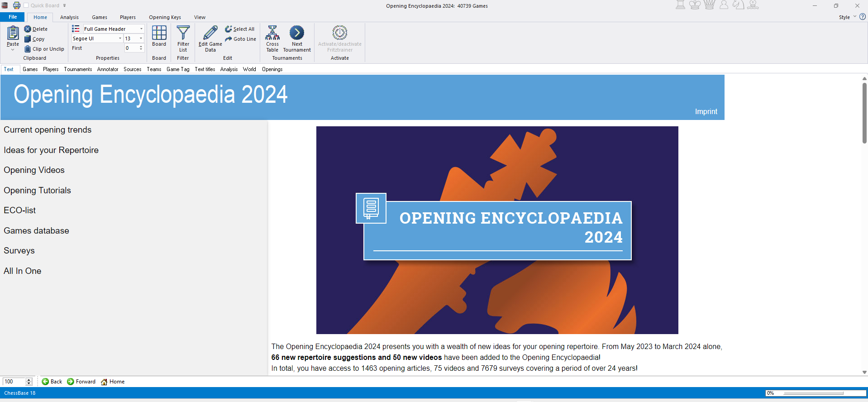Switch to the Opening Keys ribbon tab
The image size is (868, 402).
[x=165, y=17]
